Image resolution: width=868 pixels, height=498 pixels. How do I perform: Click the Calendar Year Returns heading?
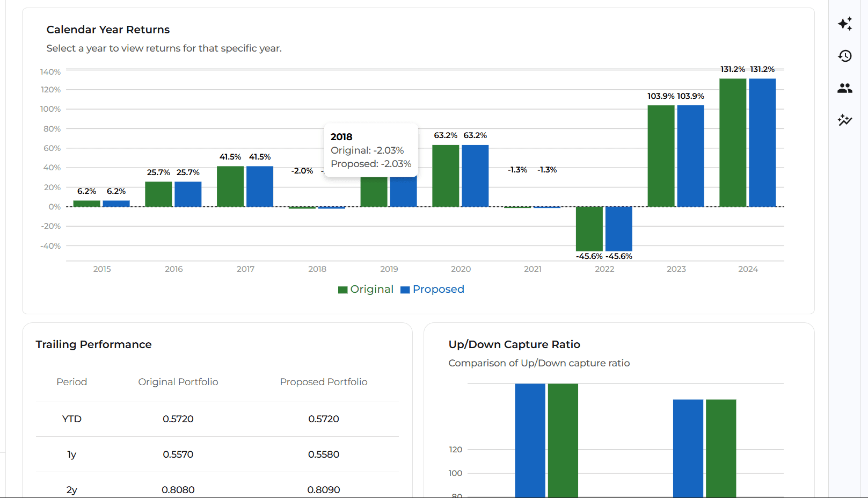108,30
